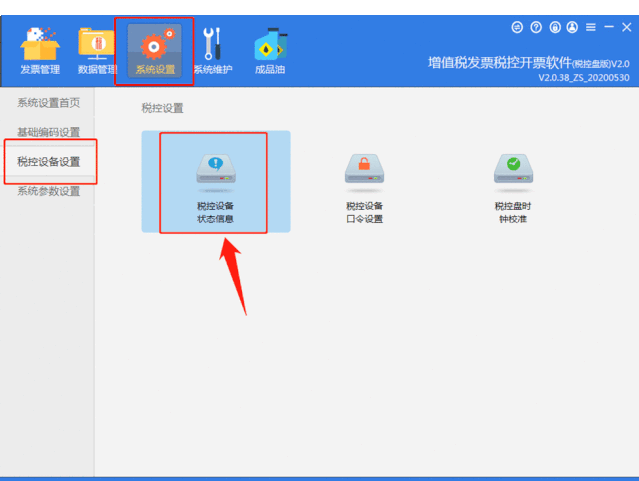Select 系统设置 system settings module

coord(154,51)
